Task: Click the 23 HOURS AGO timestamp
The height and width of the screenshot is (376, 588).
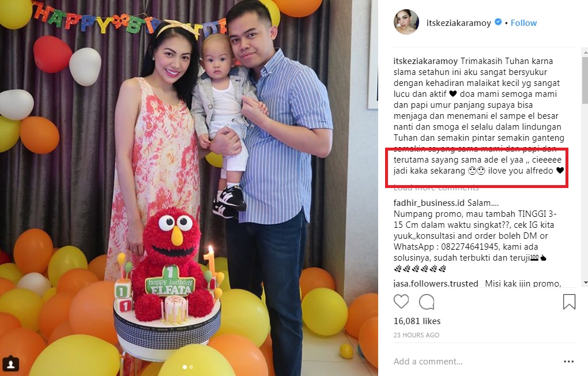Action: [416, 335]
